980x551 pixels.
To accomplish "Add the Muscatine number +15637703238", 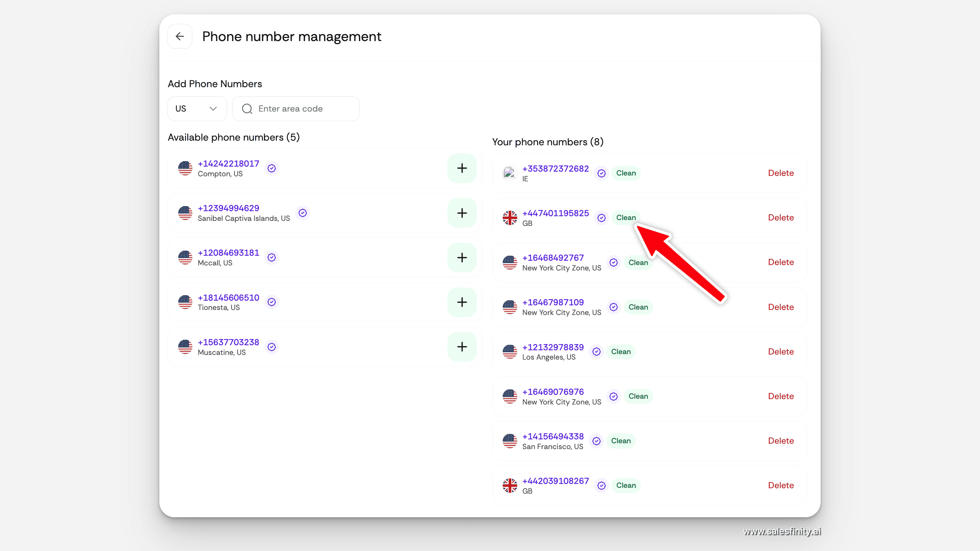I will 461,347.
